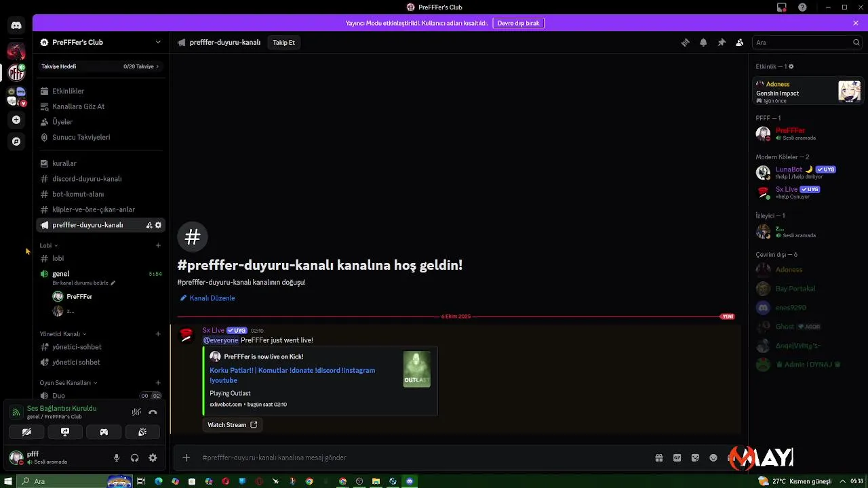Open invite icon on prefffer-duyuru-kanalı row

149,225
